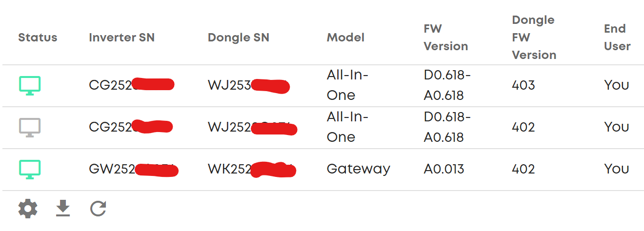Click dongle firmware 403 in first row
644x231 pixels.
point(523,85)
